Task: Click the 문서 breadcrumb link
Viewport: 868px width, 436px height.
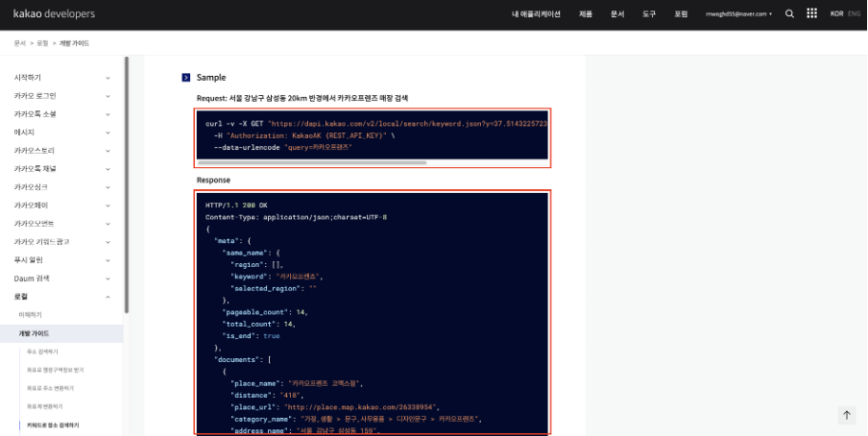Action: tap(20, 43)
